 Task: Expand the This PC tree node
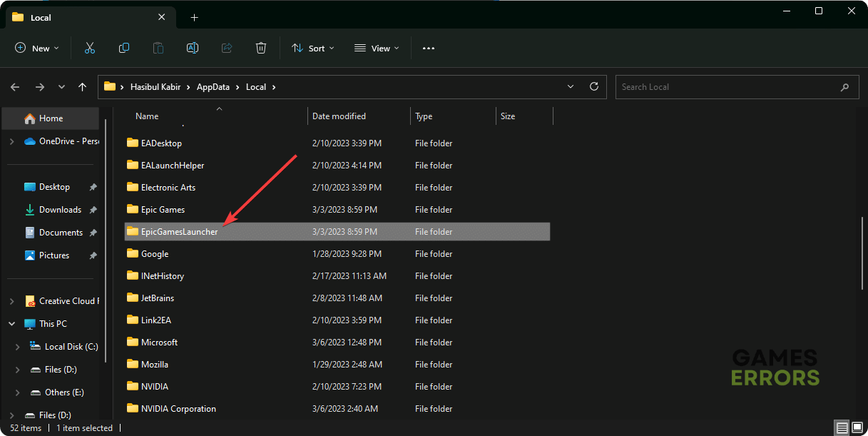(11, 324)
